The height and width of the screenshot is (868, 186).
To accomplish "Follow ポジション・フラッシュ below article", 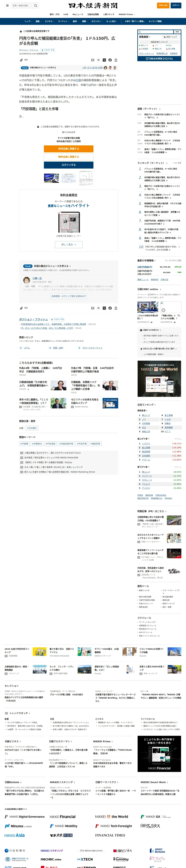I will 57,319.
